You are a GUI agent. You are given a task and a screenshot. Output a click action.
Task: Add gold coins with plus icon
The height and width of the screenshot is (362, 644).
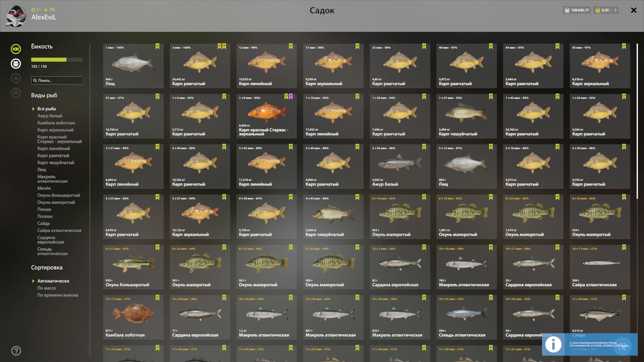(615, 10)
